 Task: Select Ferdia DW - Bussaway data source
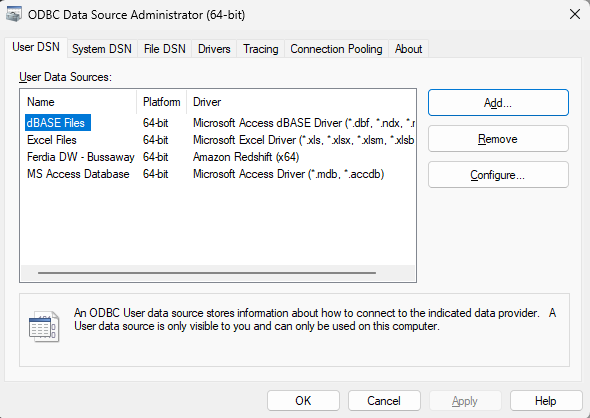[81, 157]
